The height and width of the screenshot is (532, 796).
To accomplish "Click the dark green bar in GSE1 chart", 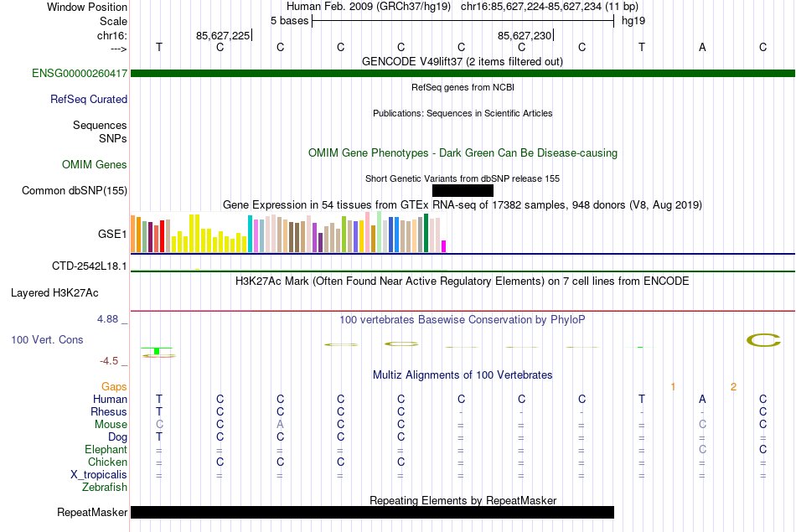I will (x=426, y=233).
